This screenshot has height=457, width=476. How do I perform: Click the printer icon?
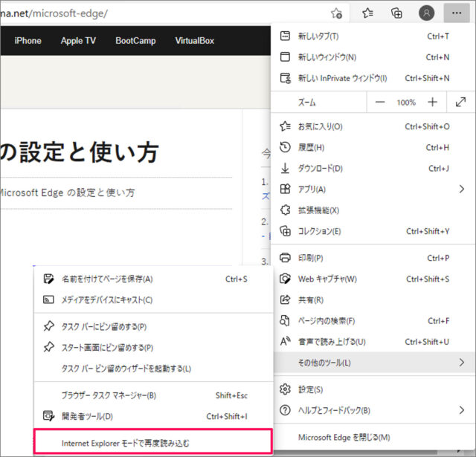285,257
